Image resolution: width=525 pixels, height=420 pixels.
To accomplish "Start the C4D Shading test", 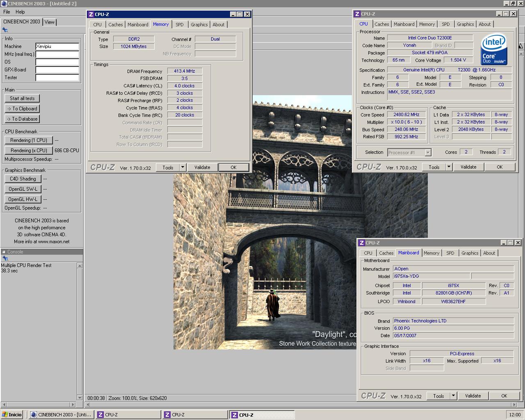I will tap(23, 179).
